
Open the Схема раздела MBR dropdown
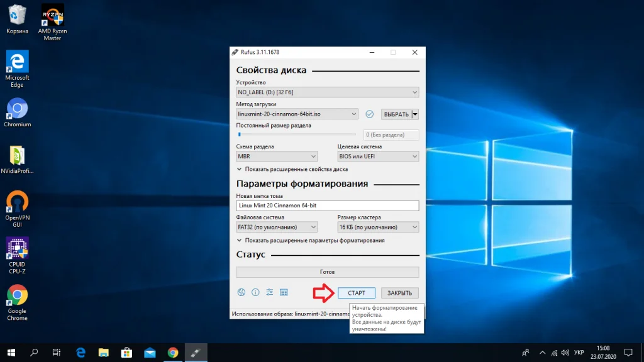pyautogui.click(x=277, y=156)
